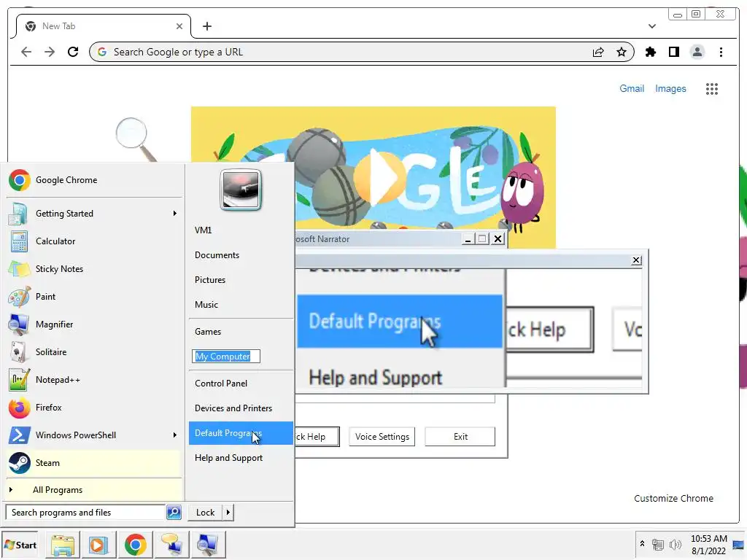Open VM1 user folder
The width and height of the screenshot is (747, 560).
(241, 230)
